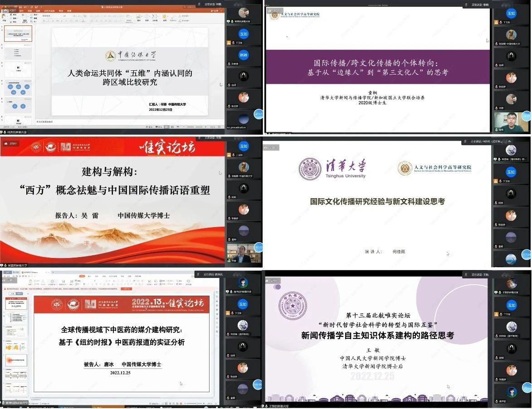Switch to slide sorter view icon in PowerPoint status bar
The image size is (532, 409).
coord(171,127)
